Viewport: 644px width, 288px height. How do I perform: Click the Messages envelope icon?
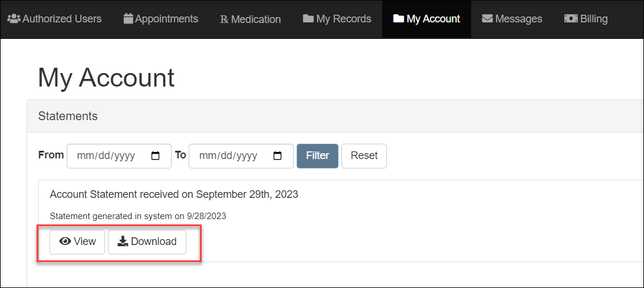487,19
